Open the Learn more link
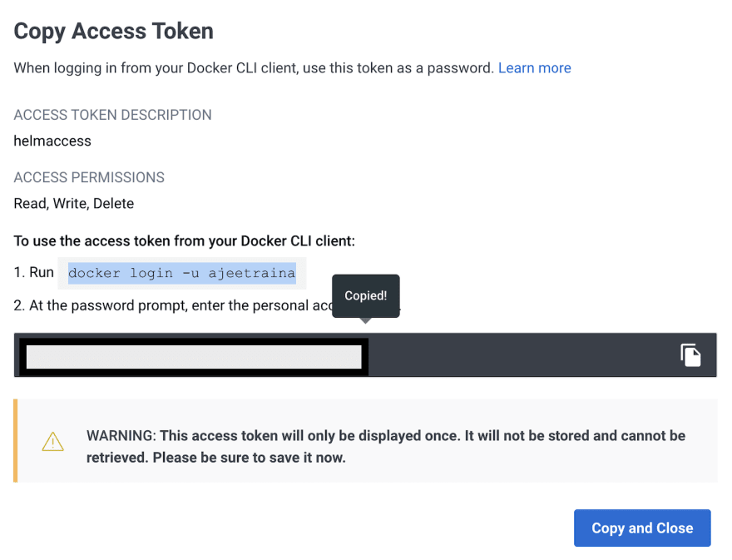732x560 pixels. coord(535,68)
